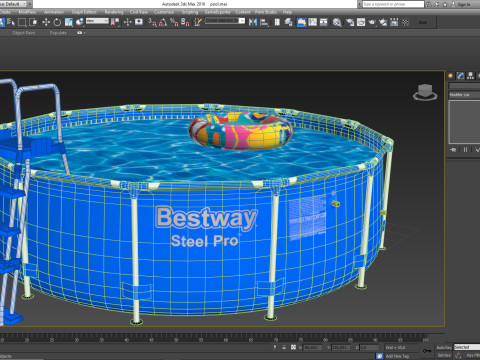480x360 pixels.
Task: Activate the Select and Scale tool
Action: (69, 22)
